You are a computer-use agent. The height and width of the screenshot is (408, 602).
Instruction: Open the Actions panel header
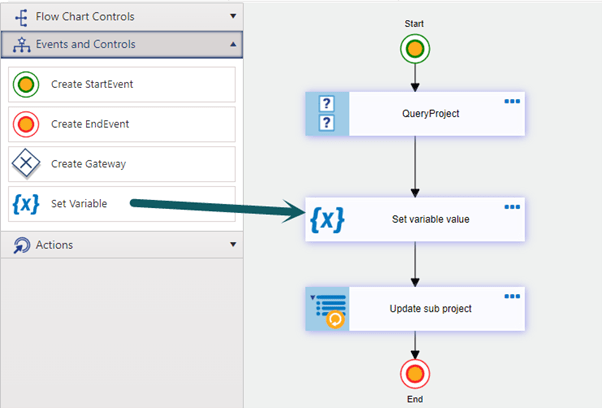pos(122,245)
